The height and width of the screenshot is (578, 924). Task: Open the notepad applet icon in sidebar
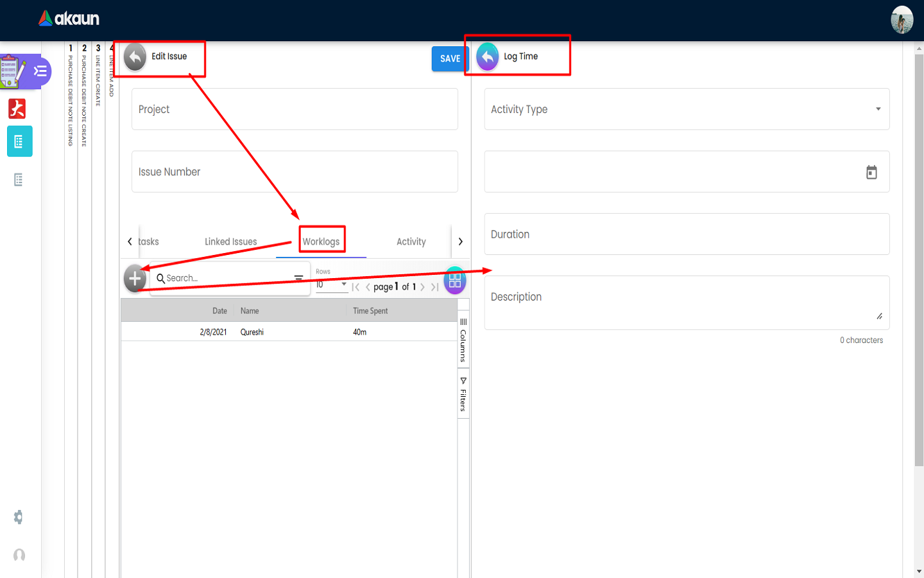(12, 71)
